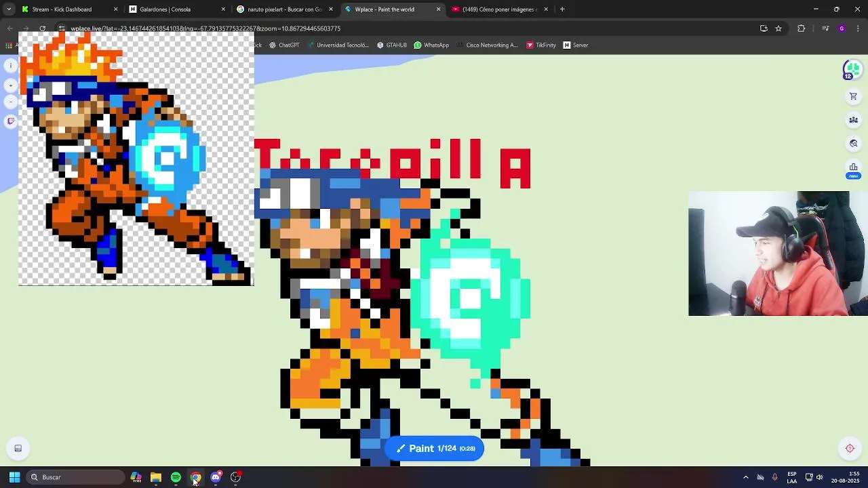The height and width of the screenshot is (488, 868).
Task: Reload the page
Action: (42, 28)
